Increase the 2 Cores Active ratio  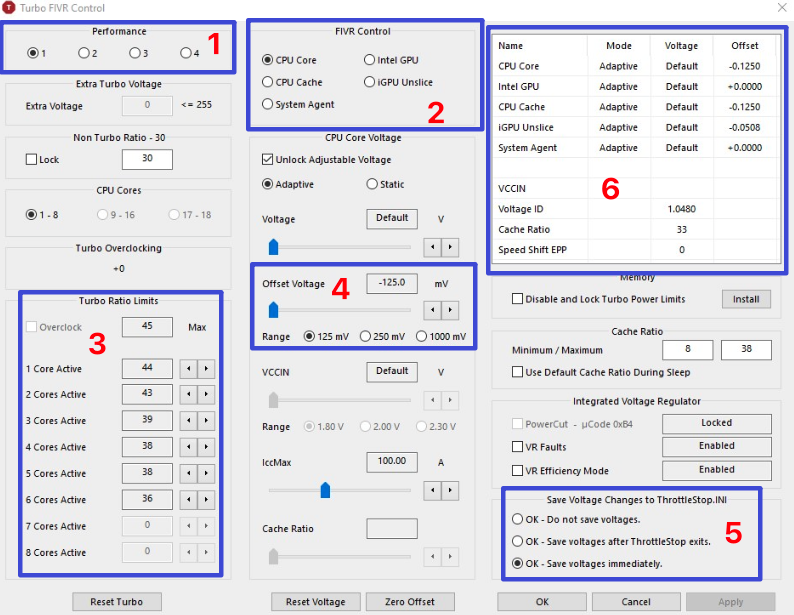click(x=206, y=394)
